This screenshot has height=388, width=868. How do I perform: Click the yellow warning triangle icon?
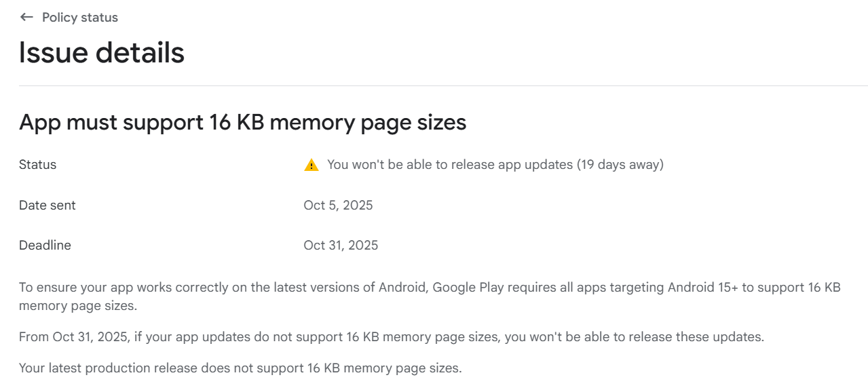pos(312,165)
